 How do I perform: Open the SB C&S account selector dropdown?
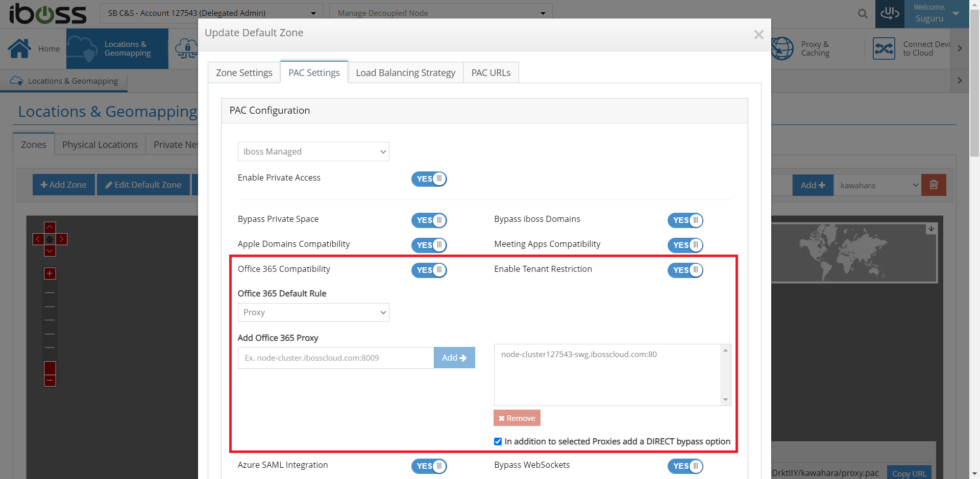(211, 13)
